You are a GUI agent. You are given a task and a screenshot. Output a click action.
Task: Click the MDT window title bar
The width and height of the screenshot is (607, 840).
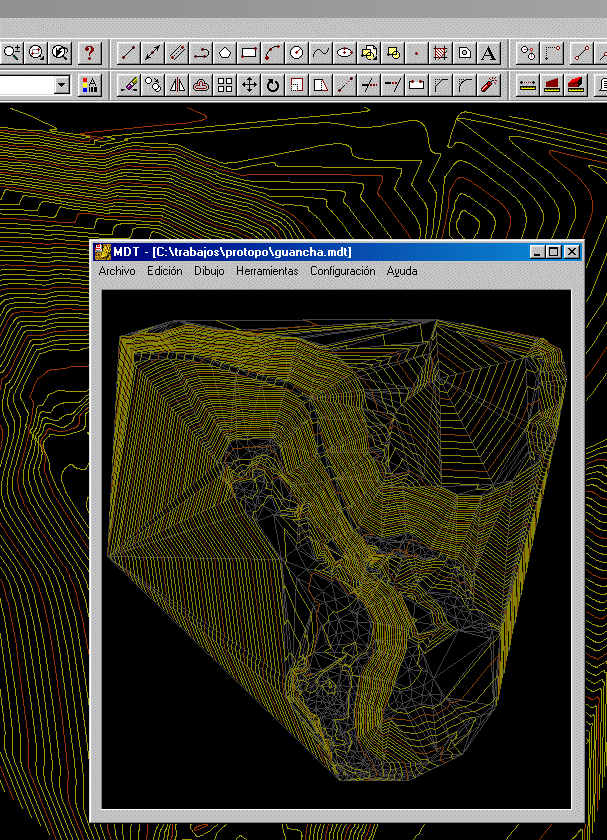coord(336,252)
